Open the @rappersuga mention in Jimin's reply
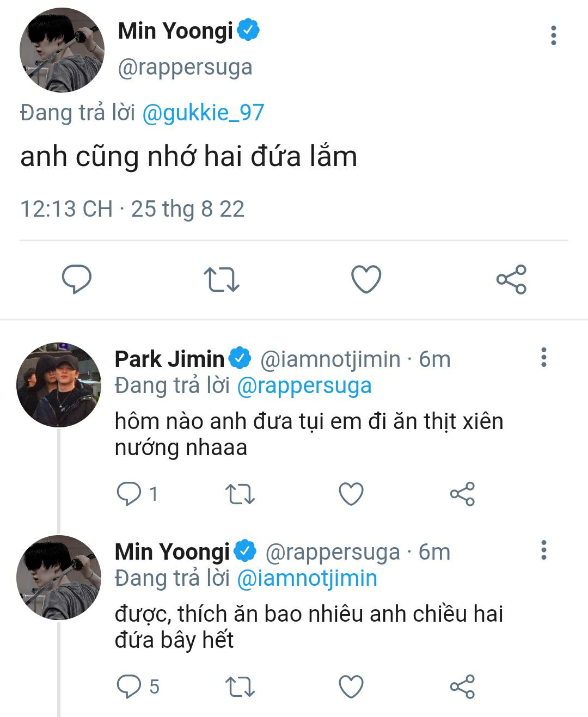The image size is (588, 717). [x=304, y=385]
